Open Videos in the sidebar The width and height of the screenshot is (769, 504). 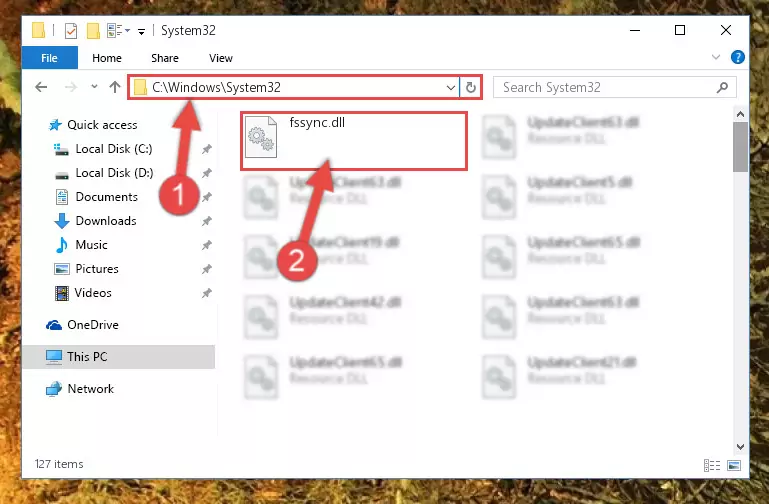click(93, 293)
